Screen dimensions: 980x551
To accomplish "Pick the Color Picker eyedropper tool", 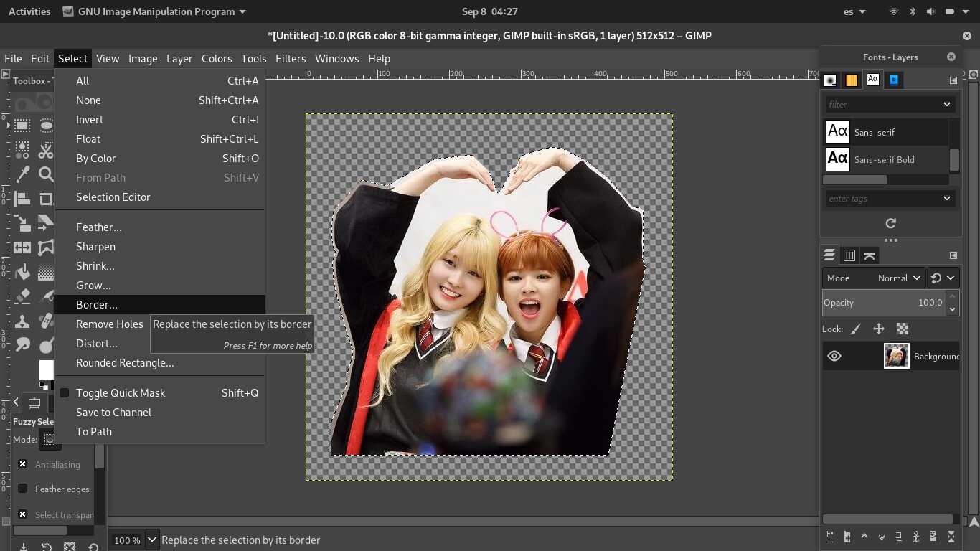I will coord(22,174).
